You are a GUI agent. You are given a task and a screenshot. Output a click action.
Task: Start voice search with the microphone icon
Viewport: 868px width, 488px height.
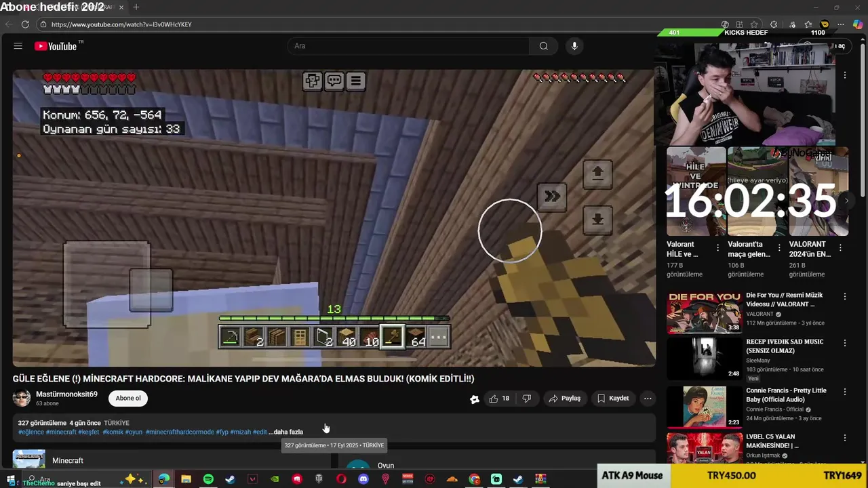click(574, 46)
